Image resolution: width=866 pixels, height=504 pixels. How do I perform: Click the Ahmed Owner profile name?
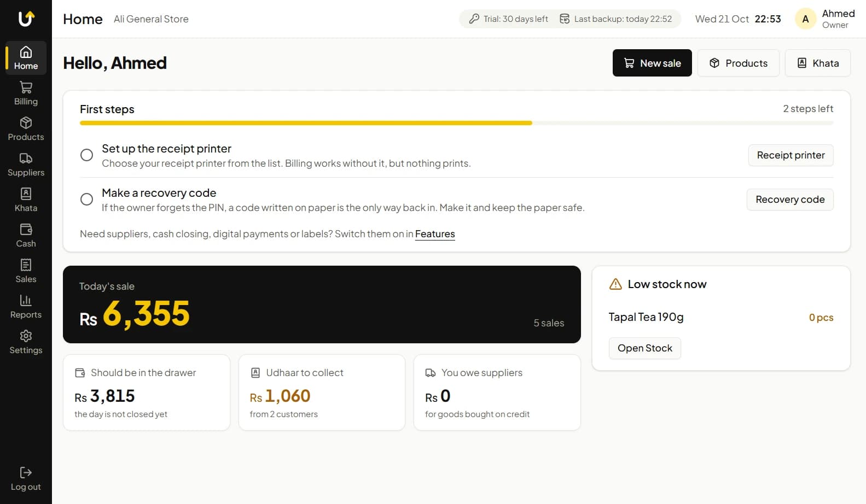coord(838,19)
